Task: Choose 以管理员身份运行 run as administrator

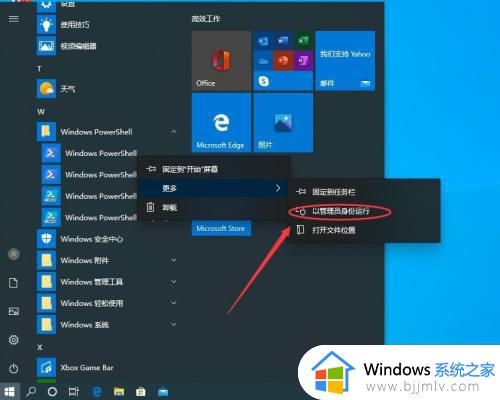Action: pyautogui.click(x=364, y=211)
